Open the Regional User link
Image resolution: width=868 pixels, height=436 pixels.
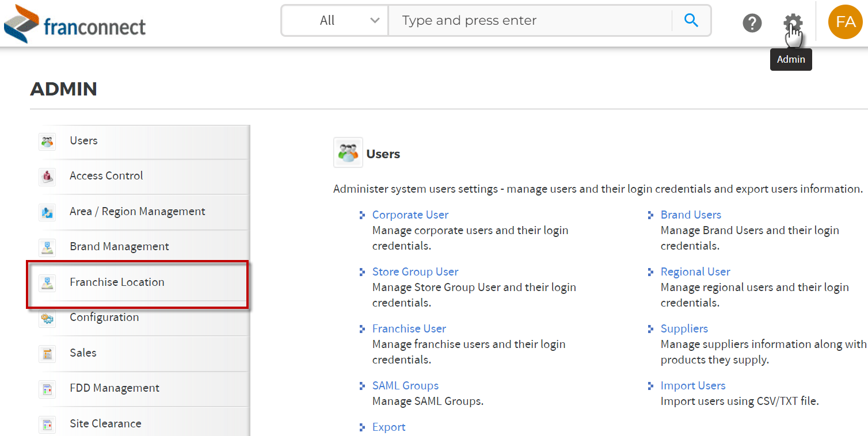695,271
